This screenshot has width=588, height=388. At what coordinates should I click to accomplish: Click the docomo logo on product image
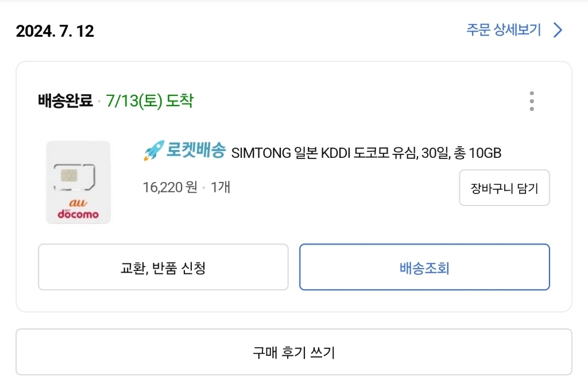[x=78, y=214]
